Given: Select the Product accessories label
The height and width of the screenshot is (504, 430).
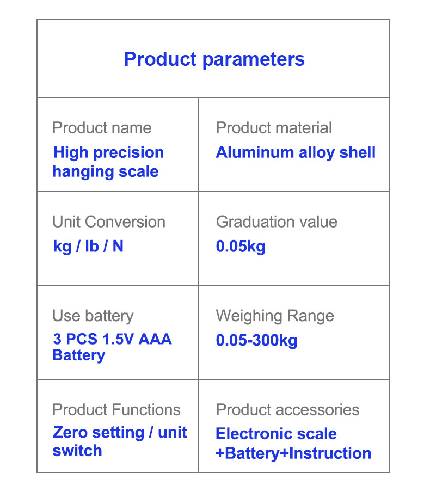Looking at the screenshot, I should (x=287, y=409).
